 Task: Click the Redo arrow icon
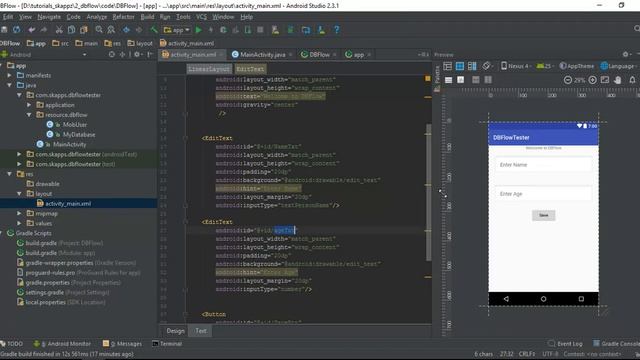pyautogui.click(x=44, y=30)
